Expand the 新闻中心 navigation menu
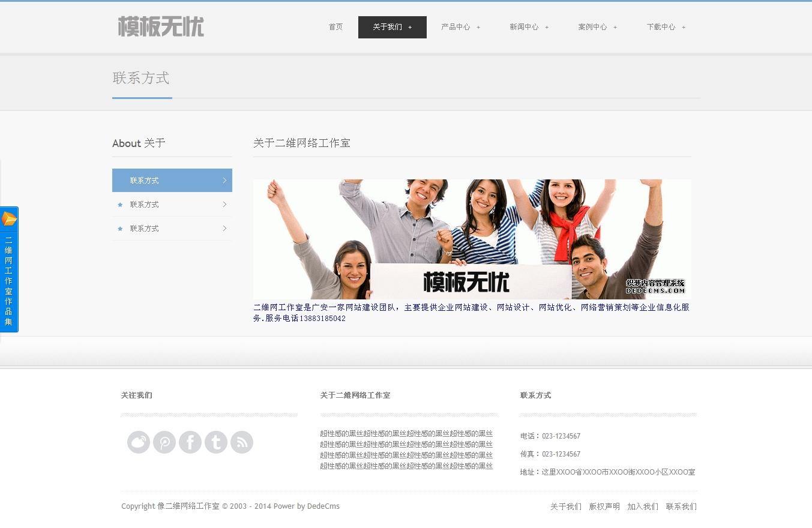Viewport: 812px width, 528px height. click(x=529, y=27)
